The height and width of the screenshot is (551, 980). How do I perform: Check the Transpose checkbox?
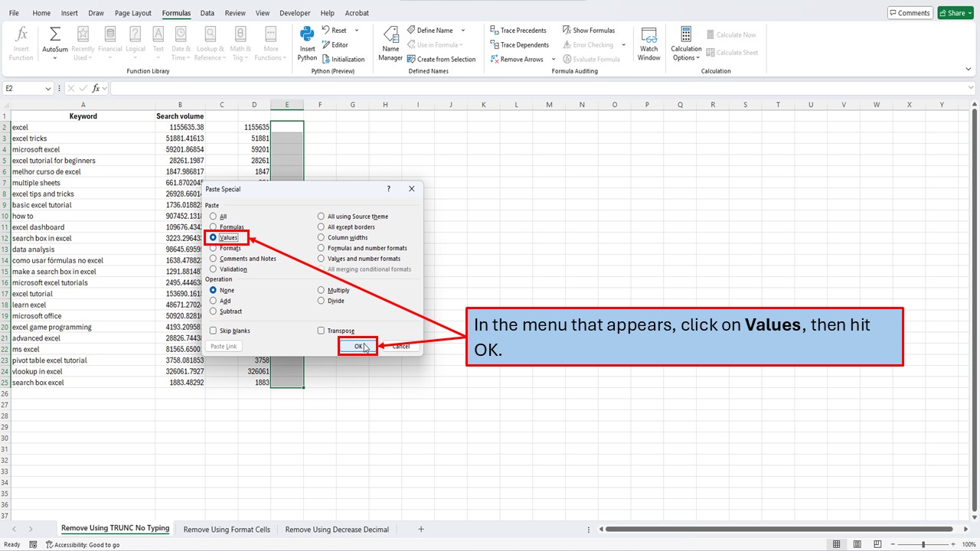(321, 330)
